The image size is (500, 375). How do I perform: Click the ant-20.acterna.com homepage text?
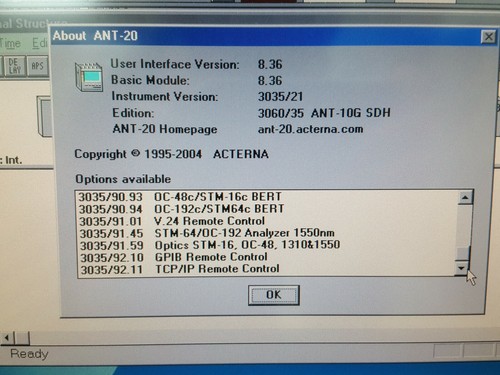pyautogui.click(x=310, y=129)
